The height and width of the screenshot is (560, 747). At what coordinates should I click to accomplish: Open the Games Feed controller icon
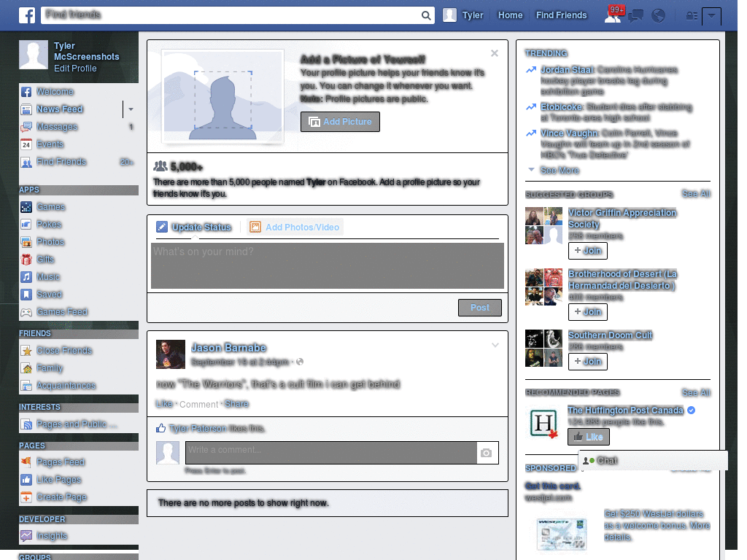[26, 312]
